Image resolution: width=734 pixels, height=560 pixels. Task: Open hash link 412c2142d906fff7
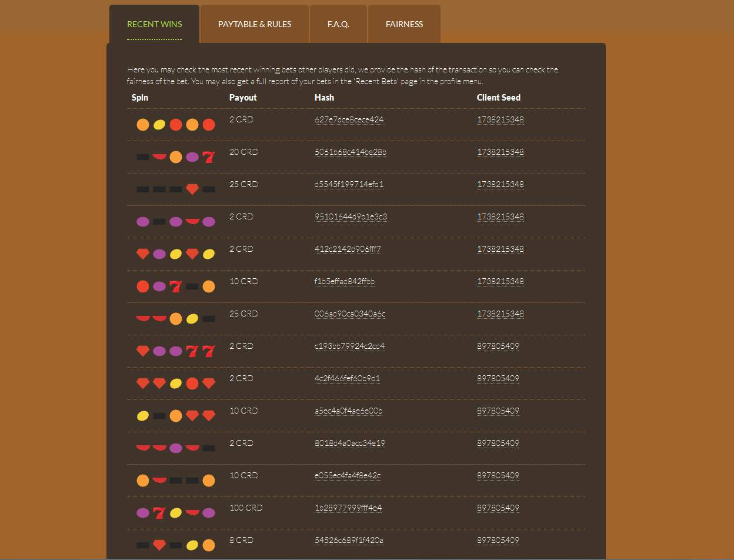[348, 249]
